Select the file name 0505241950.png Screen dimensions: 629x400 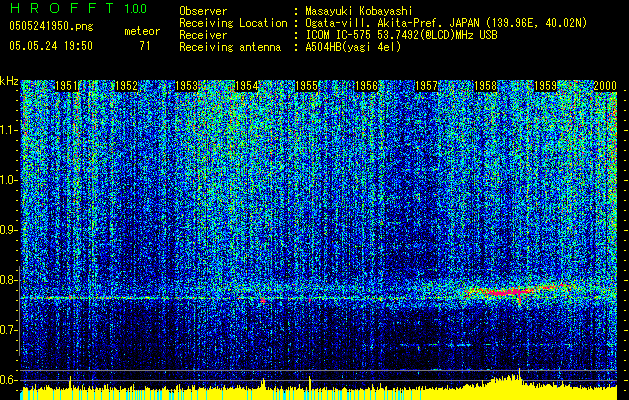coord(51,26)
